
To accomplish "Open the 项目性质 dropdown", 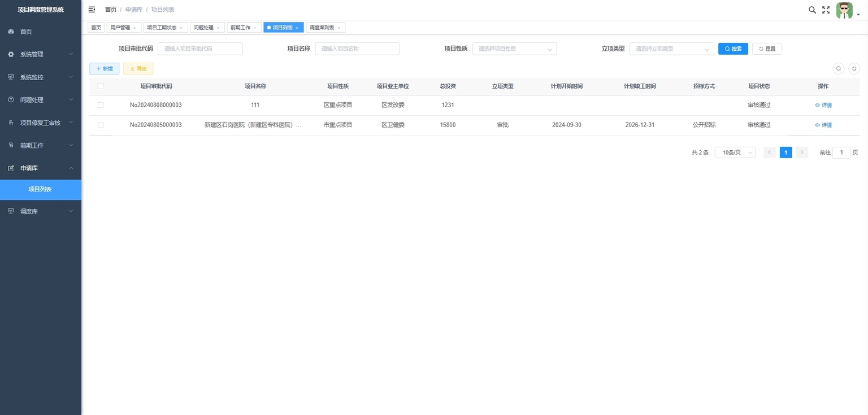I will point(514,49).
